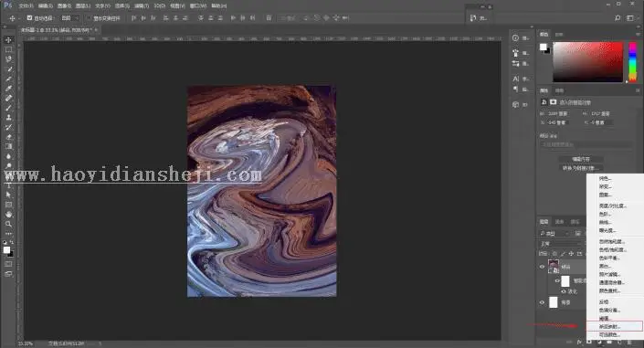Image resolution: width=644 pixels, height=348 pixels.
Task: Change screen mode at toolbox bottom
Action: [x=8, y=274]
